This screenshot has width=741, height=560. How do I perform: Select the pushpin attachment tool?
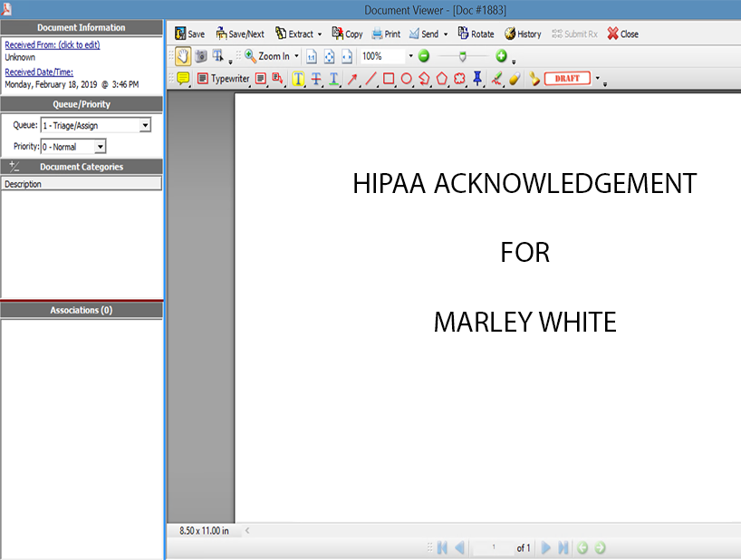pyautogui.click(x=478, y=79)
